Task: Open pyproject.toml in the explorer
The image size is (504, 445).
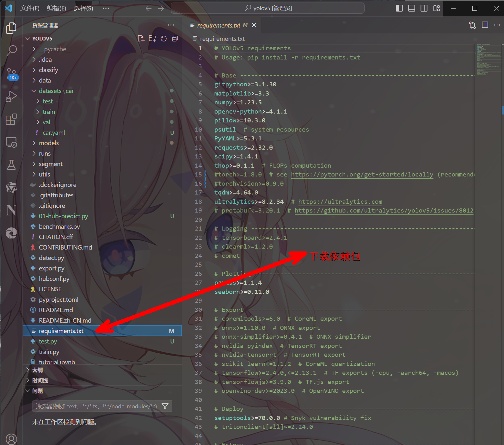Action: tap(58, 300)
